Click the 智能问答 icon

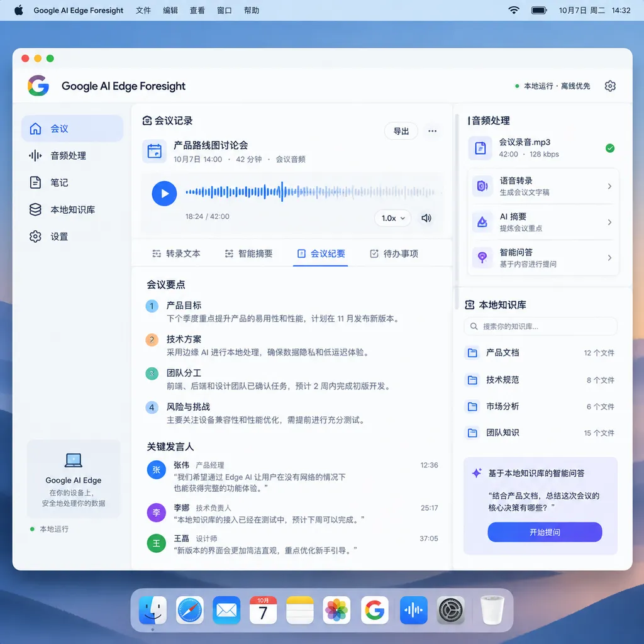(482, 257)
